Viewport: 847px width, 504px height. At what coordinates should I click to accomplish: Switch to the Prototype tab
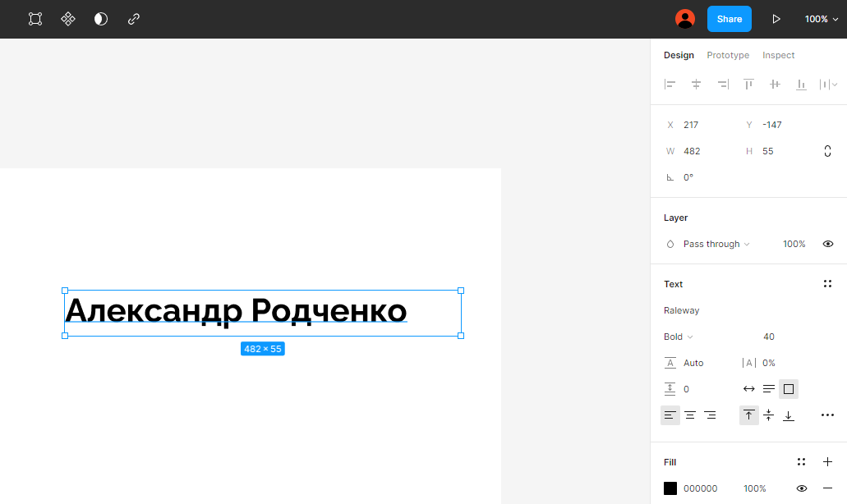click(x=728, y=55)
